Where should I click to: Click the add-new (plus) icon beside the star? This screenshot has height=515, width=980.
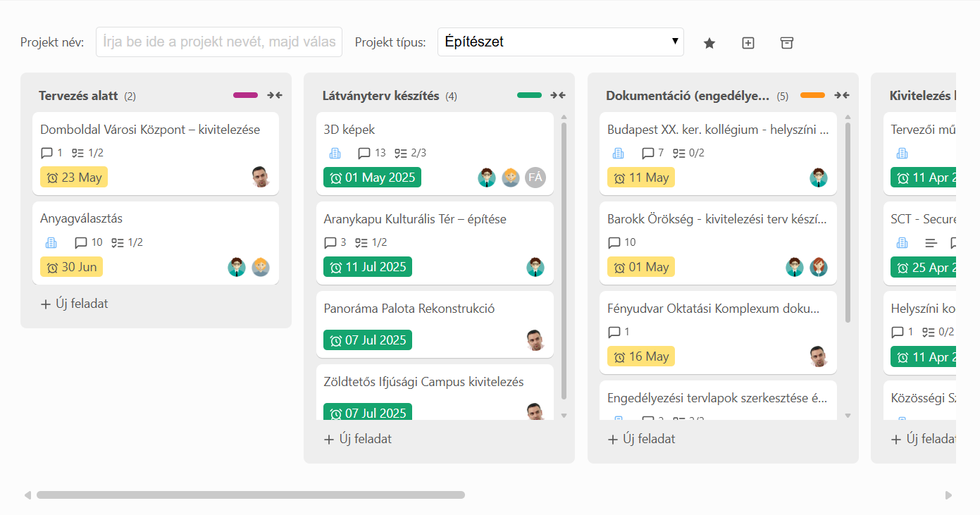click(748, 42)
